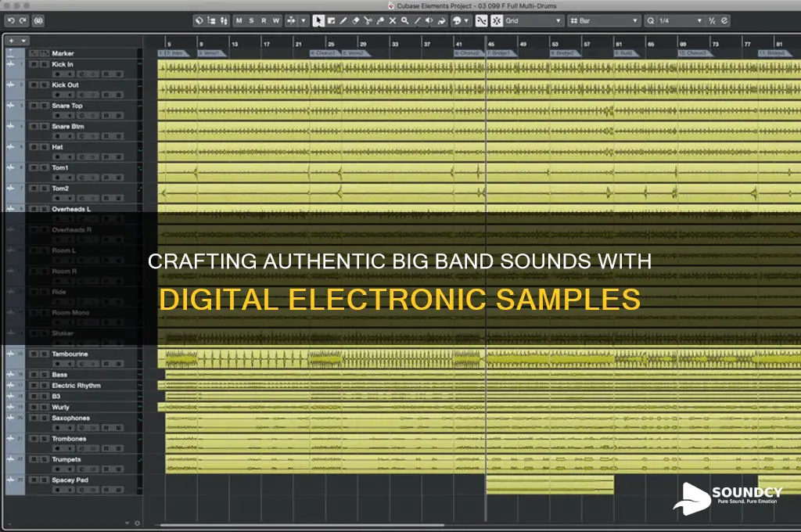Click the channel settings icon in toolbar
This screenshot has width=801, height=532.
(211, 20)
